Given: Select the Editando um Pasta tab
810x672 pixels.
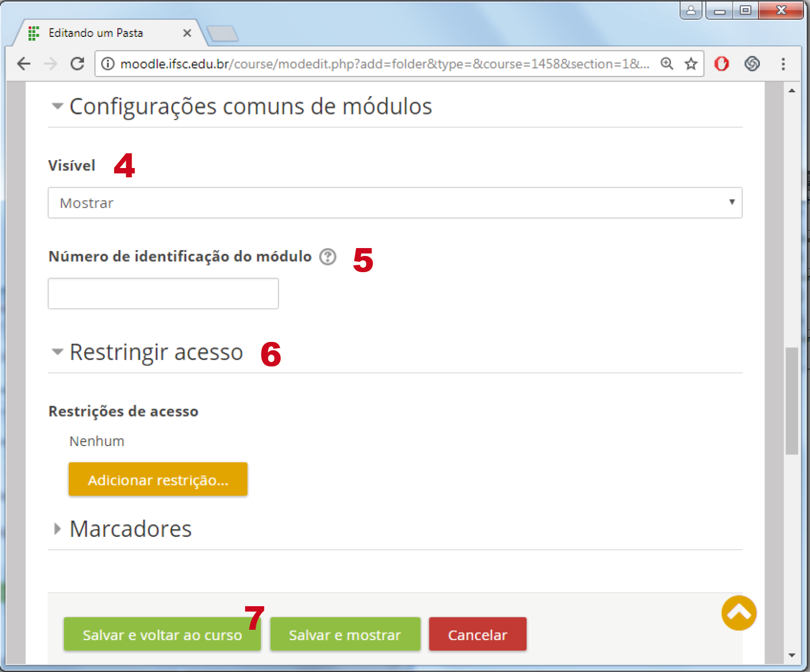Looking at the screenshot, I should (96, 33).
